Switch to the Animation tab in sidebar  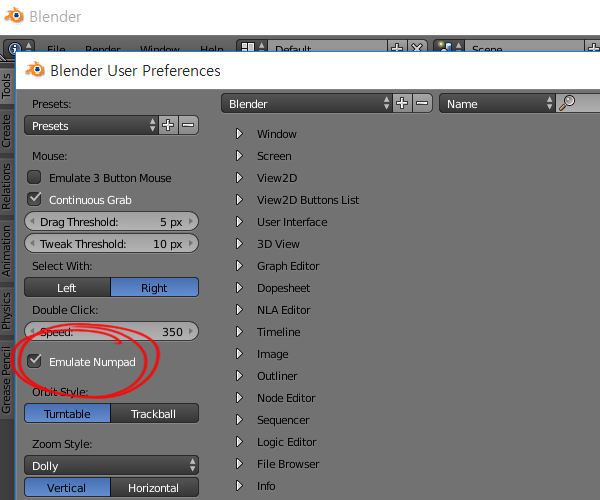(x=7, y=251)
